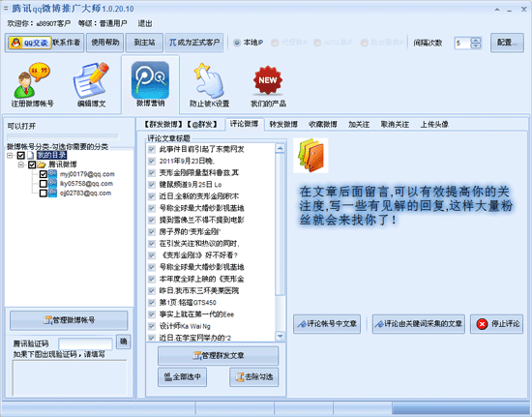
Task: Switch to the 加关注 tab
Action: pyautogui.click(x=359, y=125)
